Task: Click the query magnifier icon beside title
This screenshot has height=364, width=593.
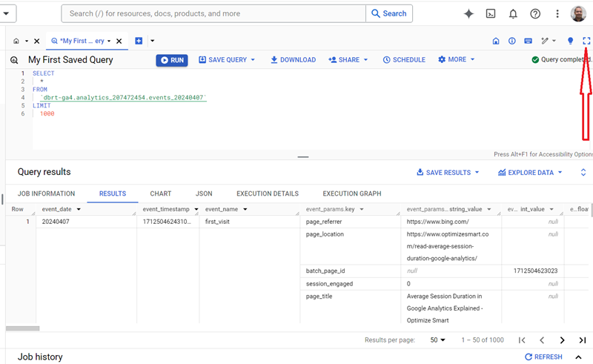Action: (14, 60)
